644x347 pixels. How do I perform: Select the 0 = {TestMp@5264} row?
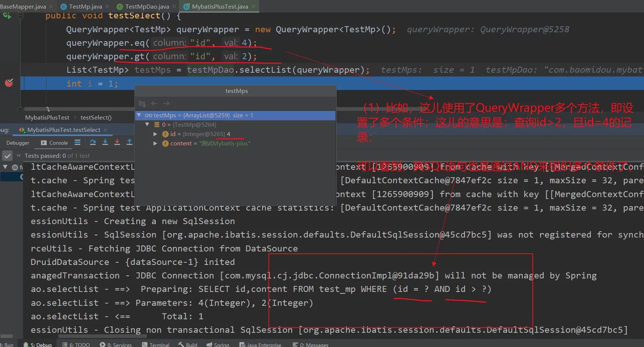(236, 125)
